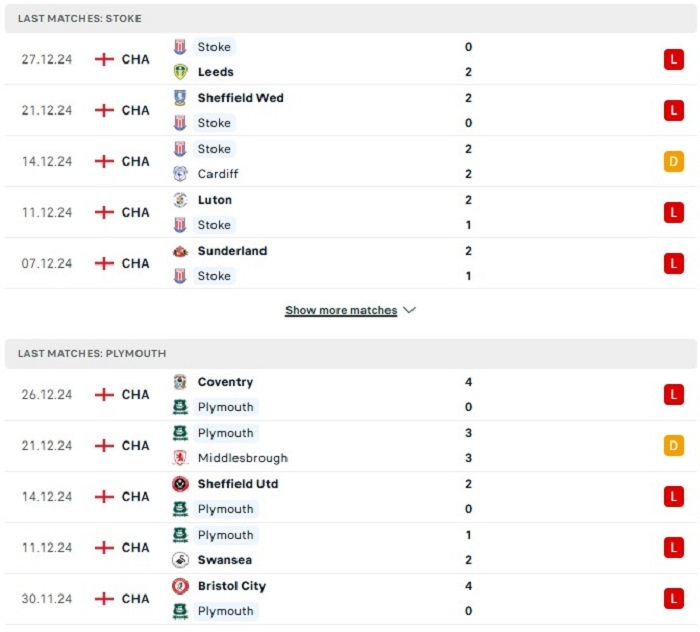The height and width of the screenshot is (632, 700).
Task: Click the chevron beside Show more matches
Action: tap(409, 310)
